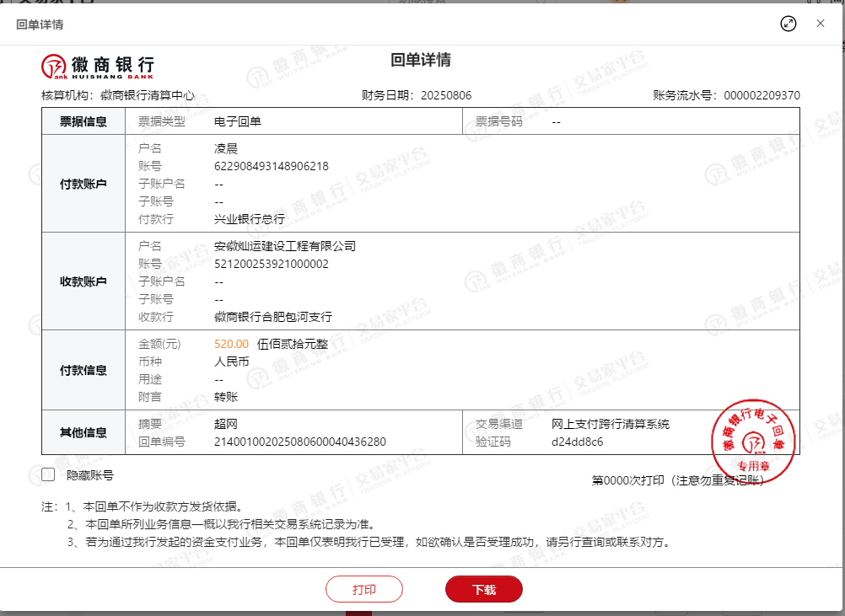
Task: Click payee account number 521200253921000002
Action: point(271,264)
